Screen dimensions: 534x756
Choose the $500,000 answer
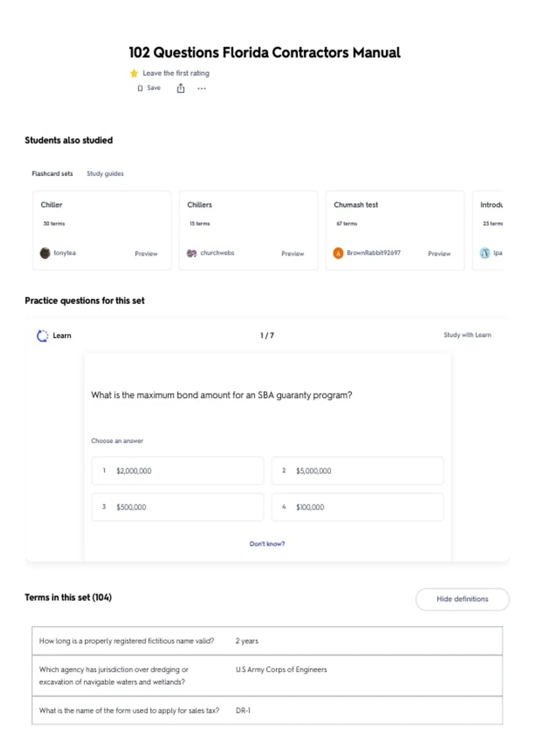click(x=178, y=507)
